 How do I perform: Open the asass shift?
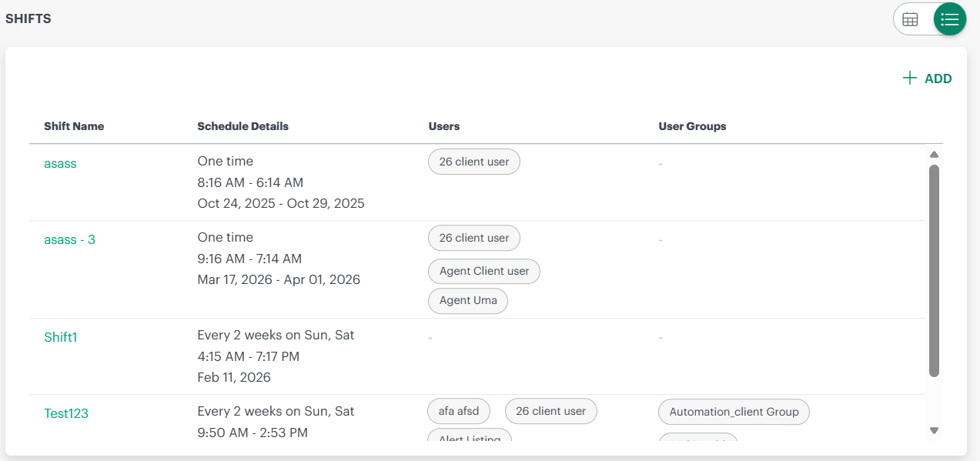60,163
